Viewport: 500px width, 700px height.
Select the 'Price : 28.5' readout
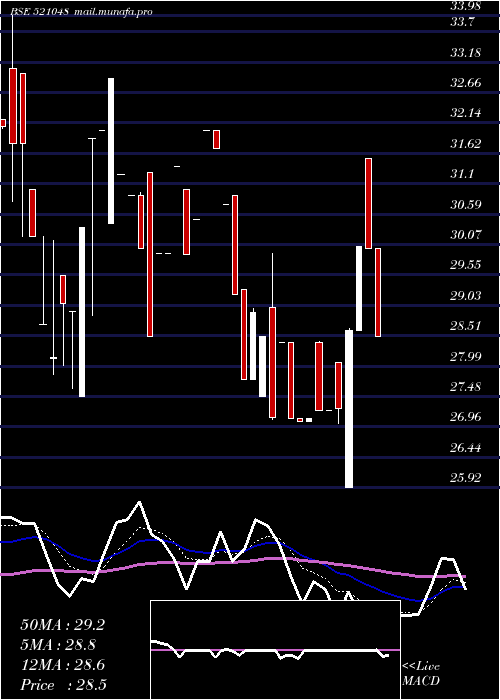(x=63, y=685)
